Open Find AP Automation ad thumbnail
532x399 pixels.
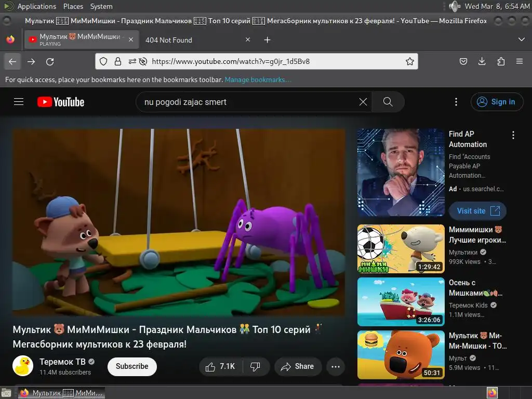(x=401, y=172)
